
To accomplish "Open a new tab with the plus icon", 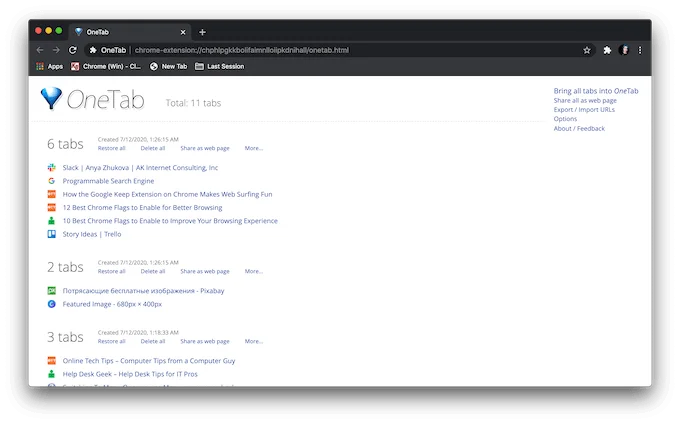I will [x=202, y=32].
